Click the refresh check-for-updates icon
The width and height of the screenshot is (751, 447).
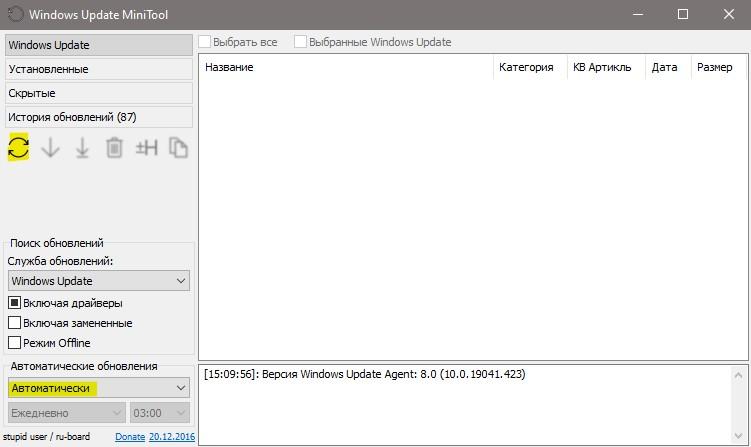pos(18,148)
